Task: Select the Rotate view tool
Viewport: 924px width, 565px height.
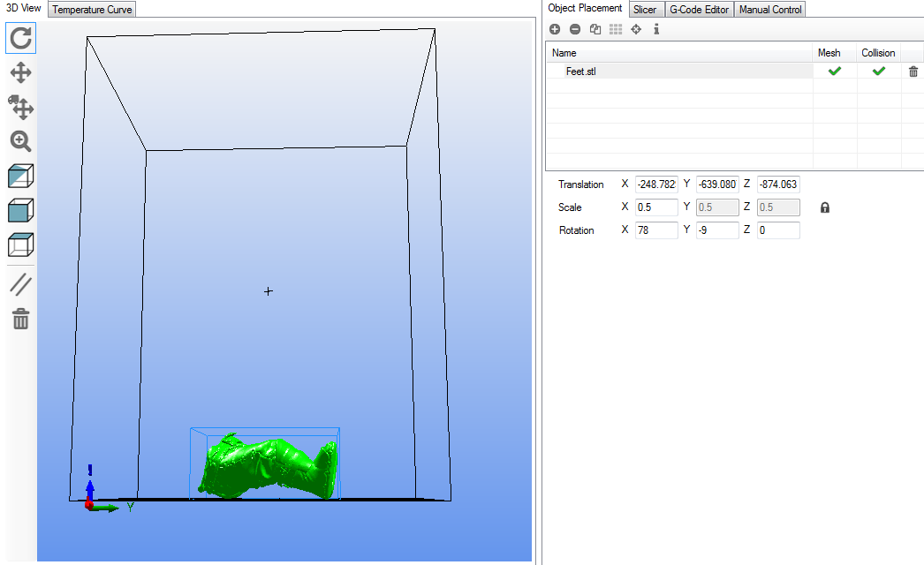Action: 21,38
